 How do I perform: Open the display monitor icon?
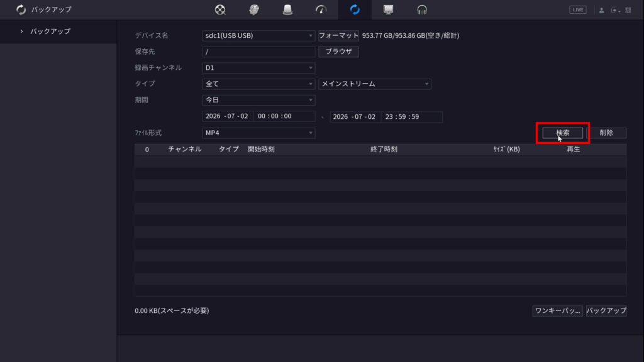[388, 9]
